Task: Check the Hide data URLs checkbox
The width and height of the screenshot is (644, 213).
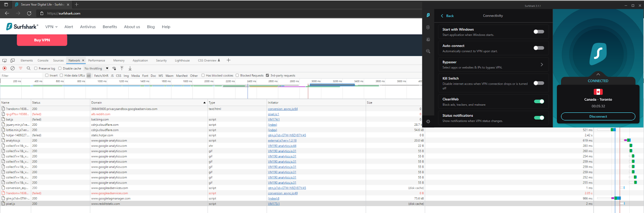Action: [x=61, y=75]
